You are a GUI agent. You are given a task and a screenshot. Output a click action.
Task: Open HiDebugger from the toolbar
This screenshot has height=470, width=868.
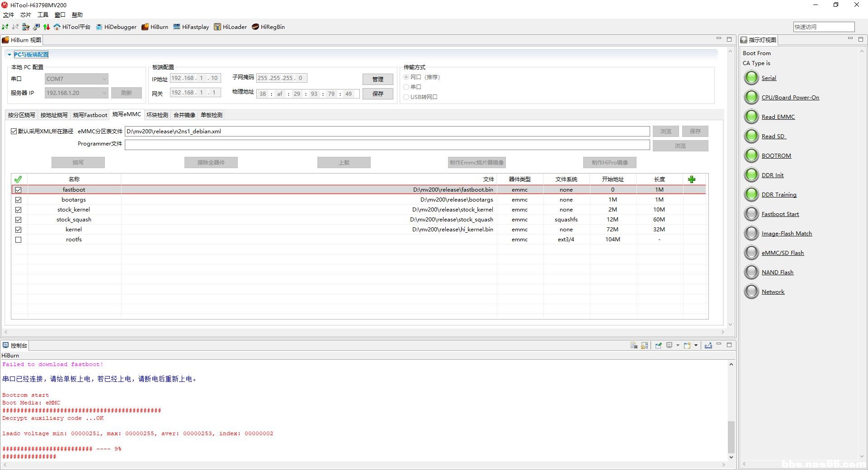[116, 27]
